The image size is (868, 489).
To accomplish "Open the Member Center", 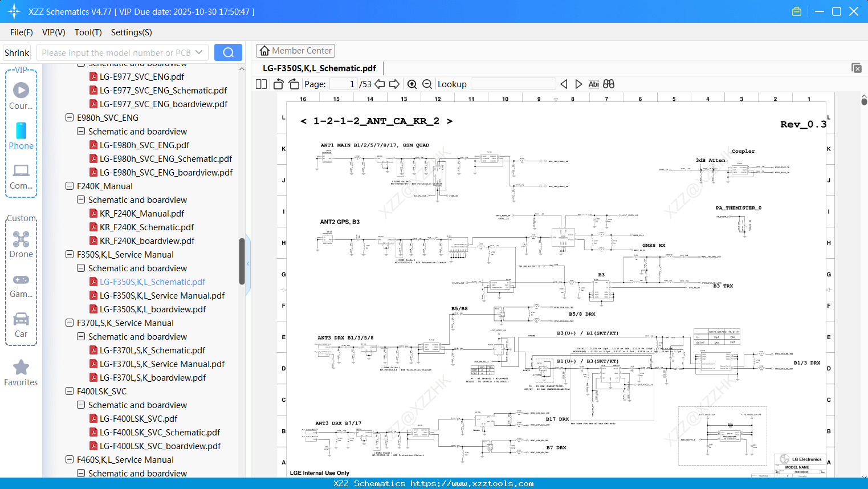I will (295, 50).
